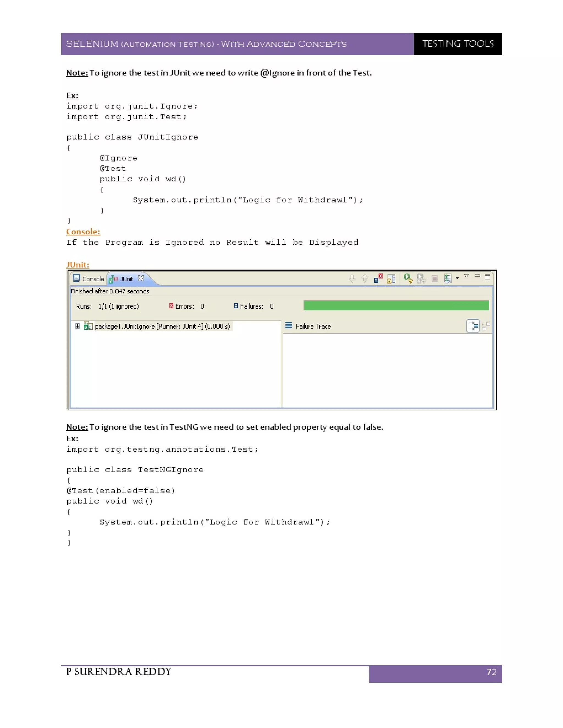Click '@Ignore' annotation line in code

118,158
